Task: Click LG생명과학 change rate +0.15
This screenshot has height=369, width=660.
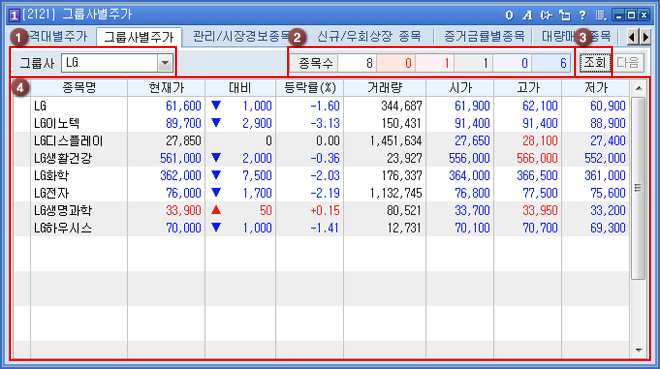Action: click(325, 210)
